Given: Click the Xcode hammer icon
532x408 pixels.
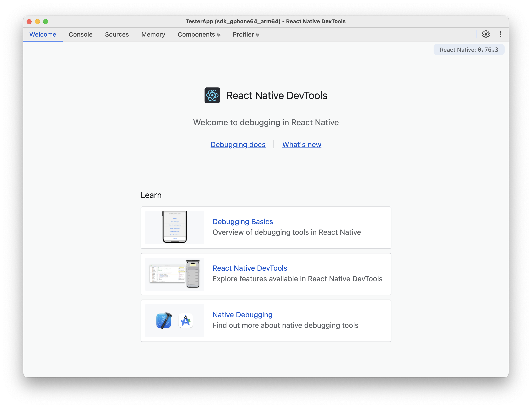Looking at the screenshot, I should tap(164, 321).
